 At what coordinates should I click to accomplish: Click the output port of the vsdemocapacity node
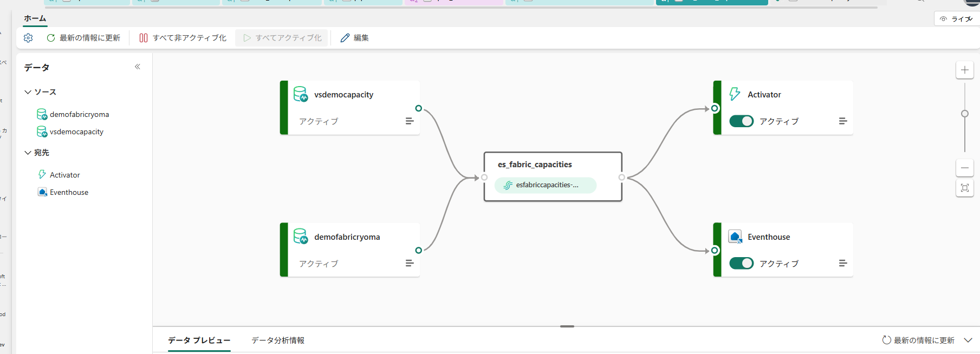418,108
